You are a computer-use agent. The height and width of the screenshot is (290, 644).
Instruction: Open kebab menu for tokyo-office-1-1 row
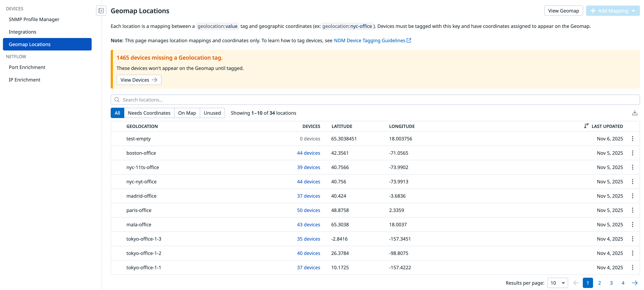[632, 267]
